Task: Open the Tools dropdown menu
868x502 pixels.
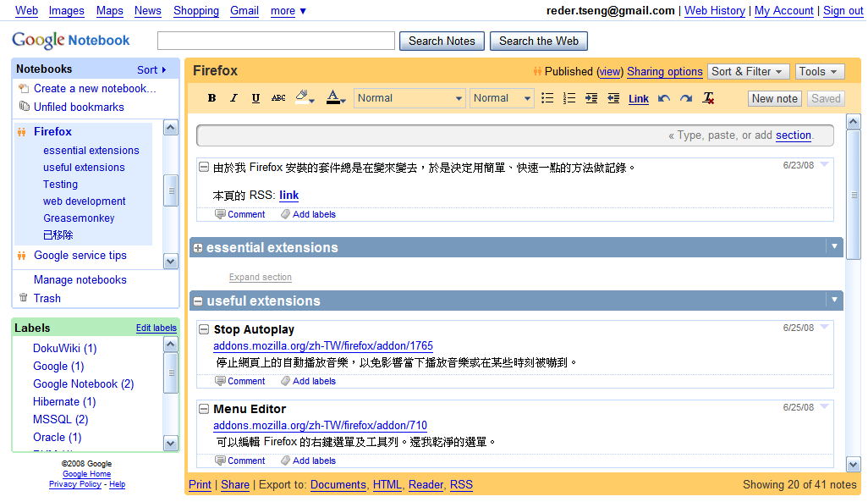Action: 820,71
